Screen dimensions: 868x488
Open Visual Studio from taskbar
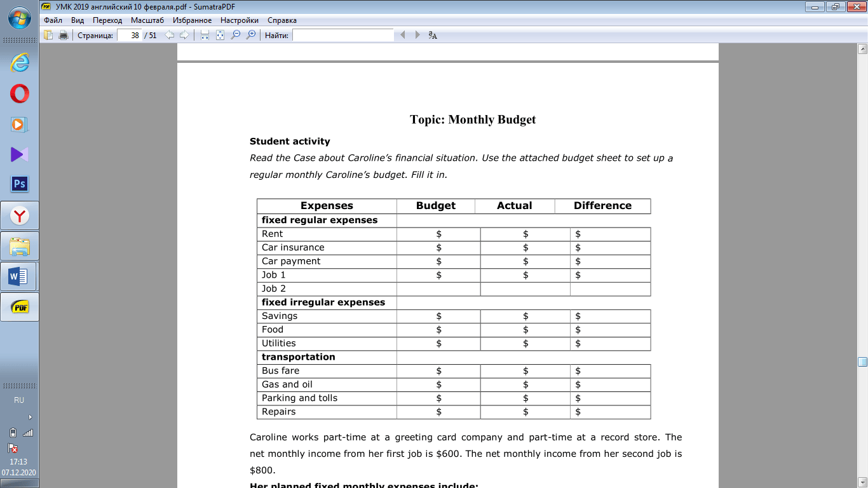pos(19,154)
